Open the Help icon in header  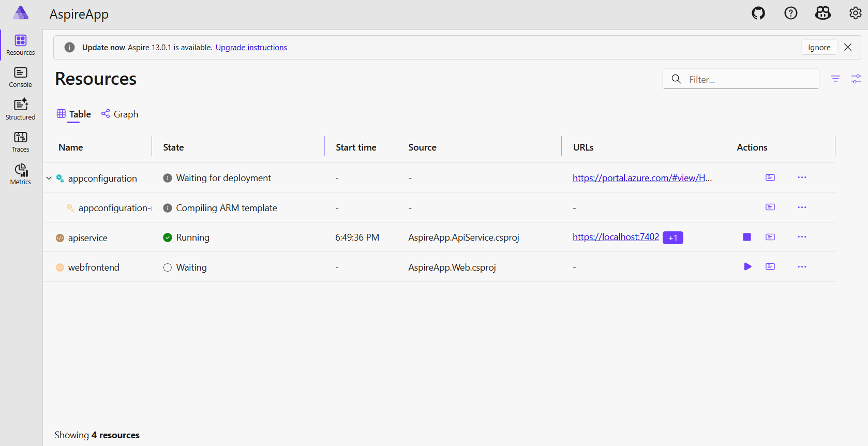pyautogui.click(x=790, y=13)
